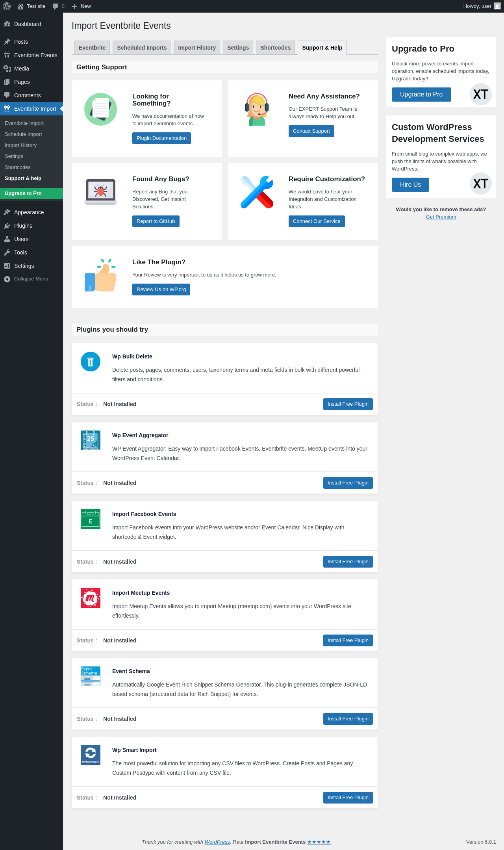Click the Users person icon
504x850 pixels.
pos(7,239)
